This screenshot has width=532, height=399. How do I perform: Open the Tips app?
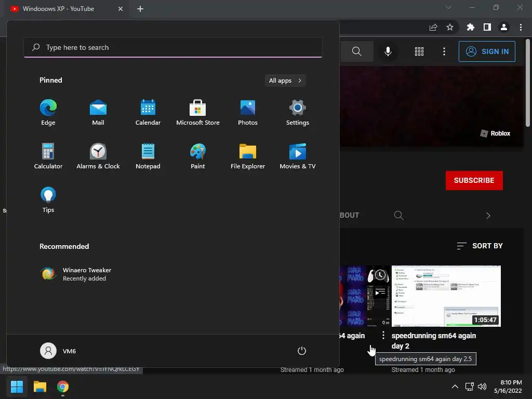48,200
